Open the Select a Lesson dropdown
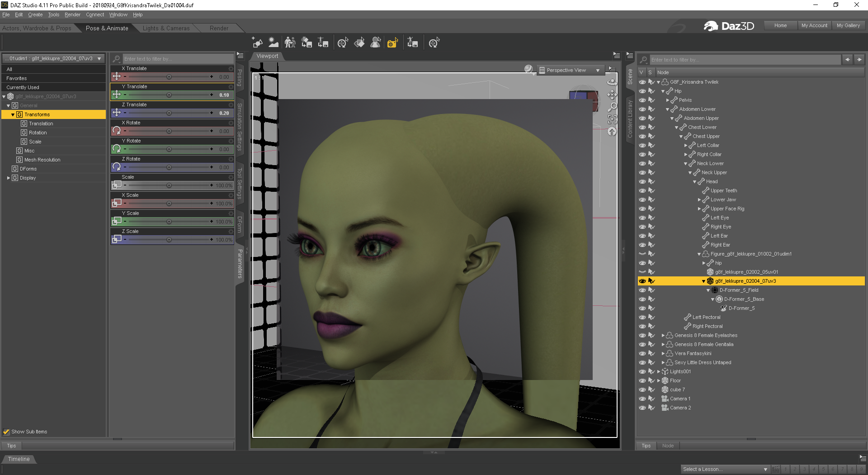868x475 pixels. click(725, 469)
